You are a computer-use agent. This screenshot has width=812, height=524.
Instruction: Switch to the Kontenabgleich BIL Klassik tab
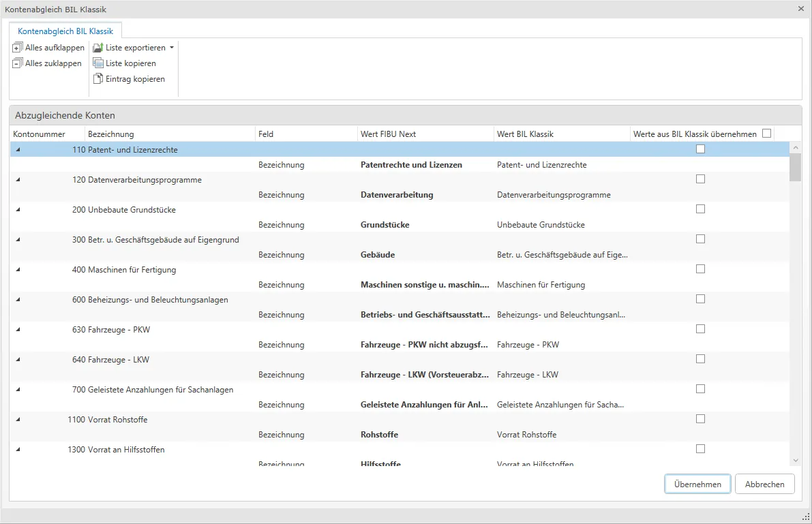point(65,31)
